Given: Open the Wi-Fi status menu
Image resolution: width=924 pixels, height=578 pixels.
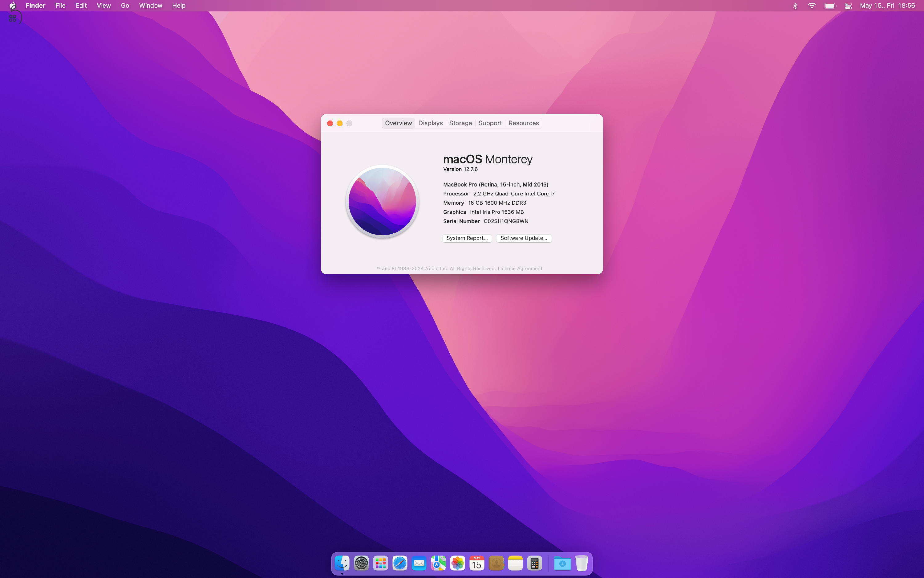Looking at the screenshot, I should 812,6.
